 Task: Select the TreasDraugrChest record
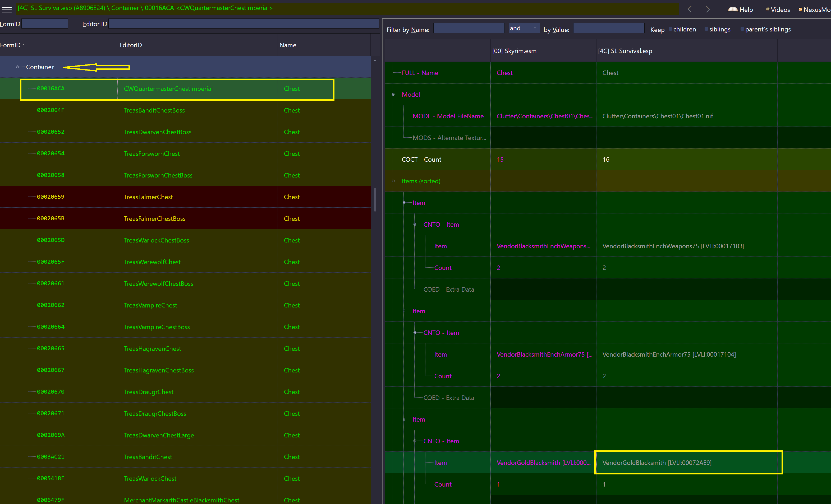pyautogui.click(x=185, y=392)
